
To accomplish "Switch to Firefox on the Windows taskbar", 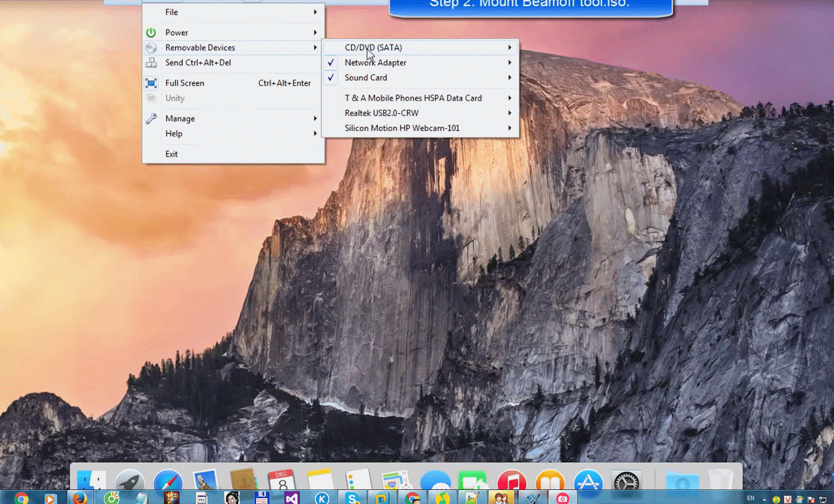I will tap(80, 498).
